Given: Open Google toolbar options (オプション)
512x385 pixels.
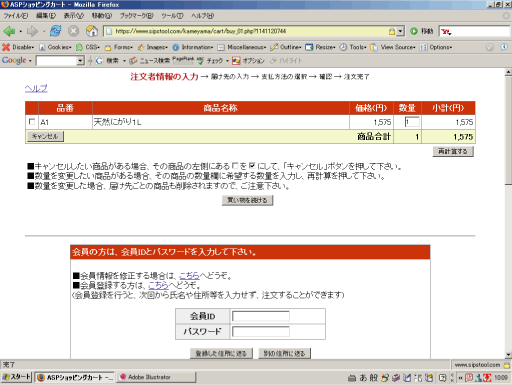Looking at the screenshot, I should [248, 60].
